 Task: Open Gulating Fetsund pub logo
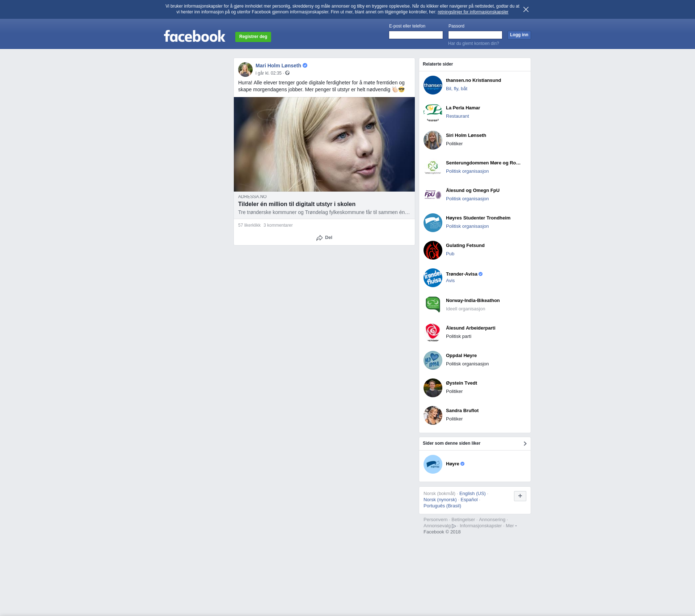coord(433,250)
